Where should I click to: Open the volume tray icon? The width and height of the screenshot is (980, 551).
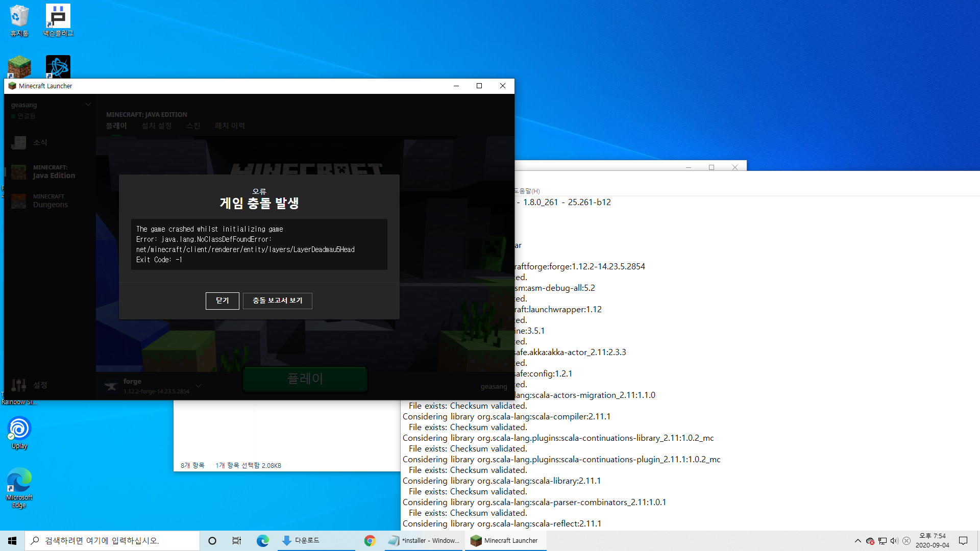pyautogui.click(x=894, y=541)
